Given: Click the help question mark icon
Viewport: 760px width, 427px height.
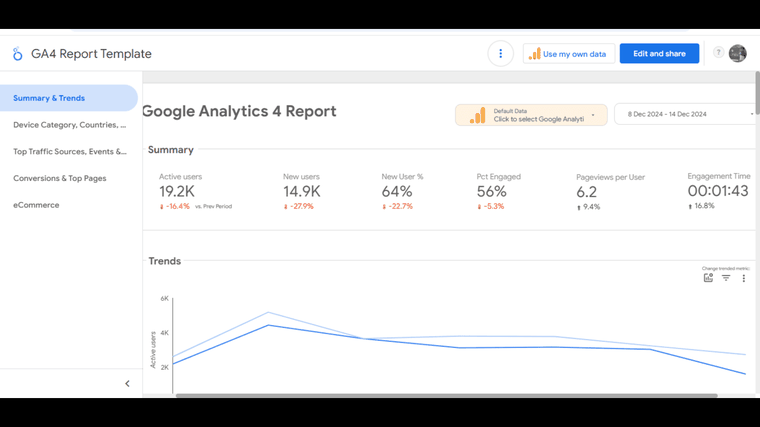Looking at the screenshot, I should coord(718,52).
